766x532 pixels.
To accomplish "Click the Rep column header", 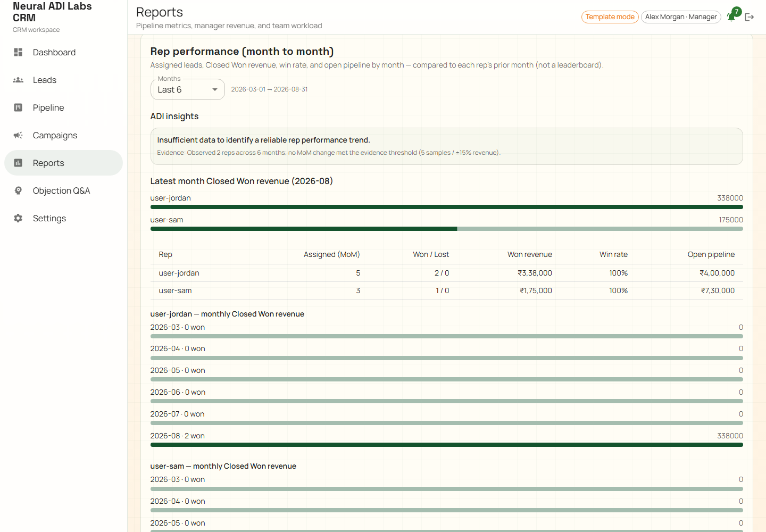I will [165, 254].
